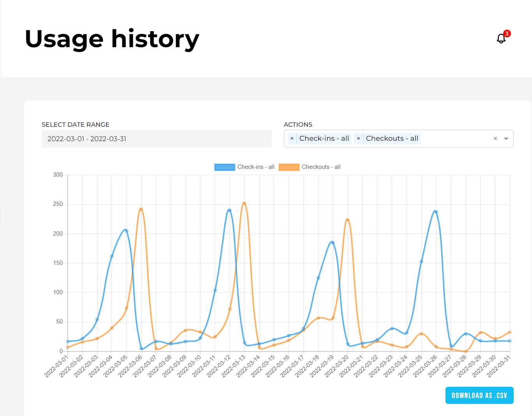Click the red notification count badge
The width and height of the screenshot is (532, 416).
tap(507, 34)
